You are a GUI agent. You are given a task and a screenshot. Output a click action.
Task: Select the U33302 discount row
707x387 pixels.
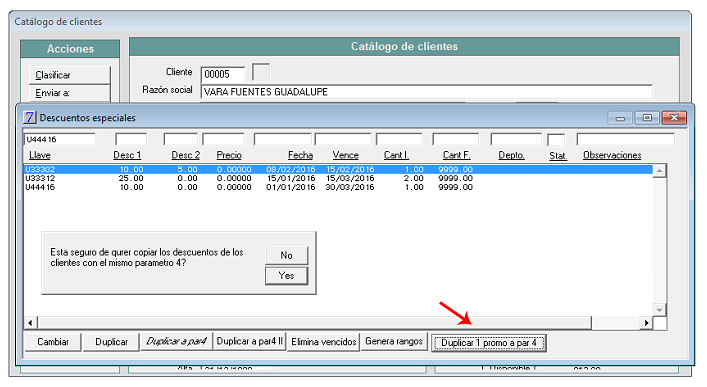pyautogui.click(x=338, y=169)
